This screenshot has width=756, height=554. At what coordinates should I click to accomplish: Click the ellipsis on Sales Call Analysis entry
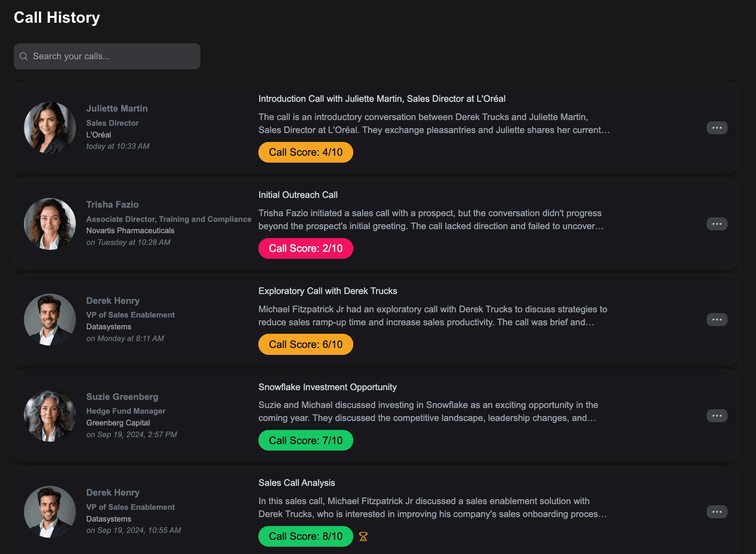point(717,511)
